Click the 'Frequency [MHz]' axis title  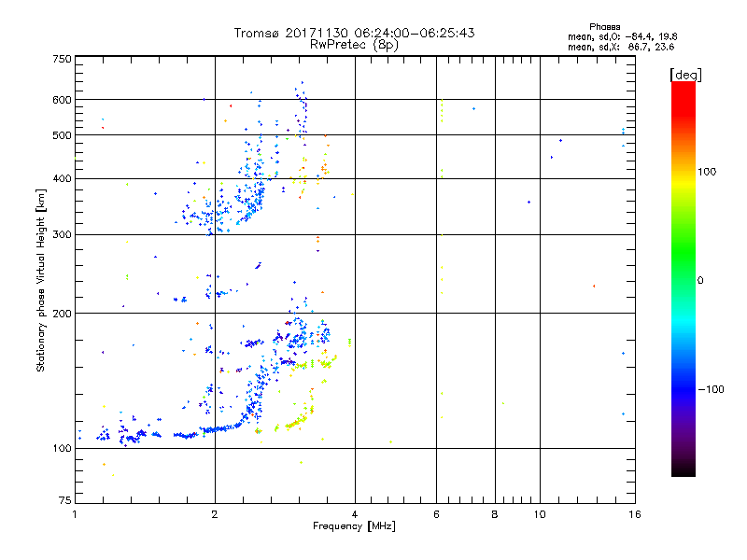tap(354, 526)
